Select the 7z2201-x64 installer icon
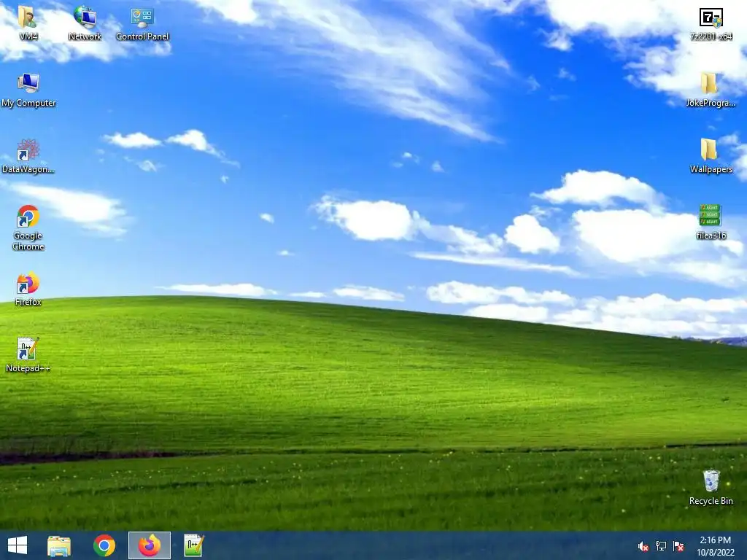Viewport: 747px width, 560px height. [x=711, y=18]
